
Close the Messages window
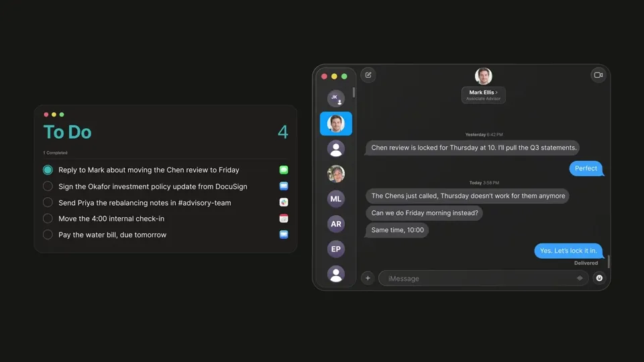[x=324, y=76]
